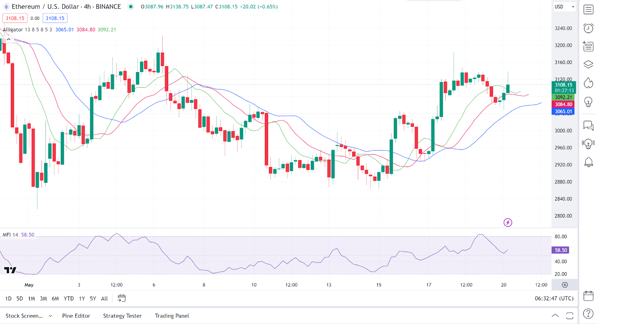This screenshot has height=324, width=644.
Task: Open chart axis settings gear icon
Action: pos(565,285)
